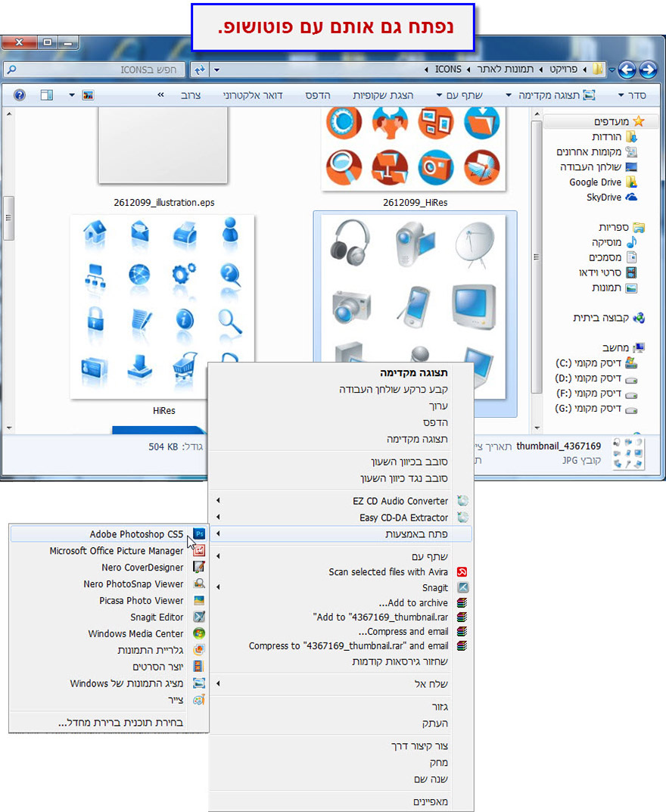Viewport: 666px width, 812px height.
Task: Open the address bar history dropdown
Action: point(217,70)
